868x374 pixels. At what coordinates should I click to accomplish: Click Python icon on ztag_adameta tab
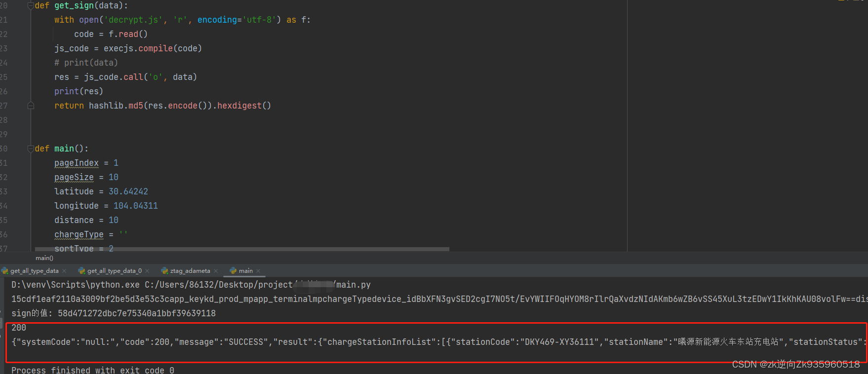pos(165,271)
